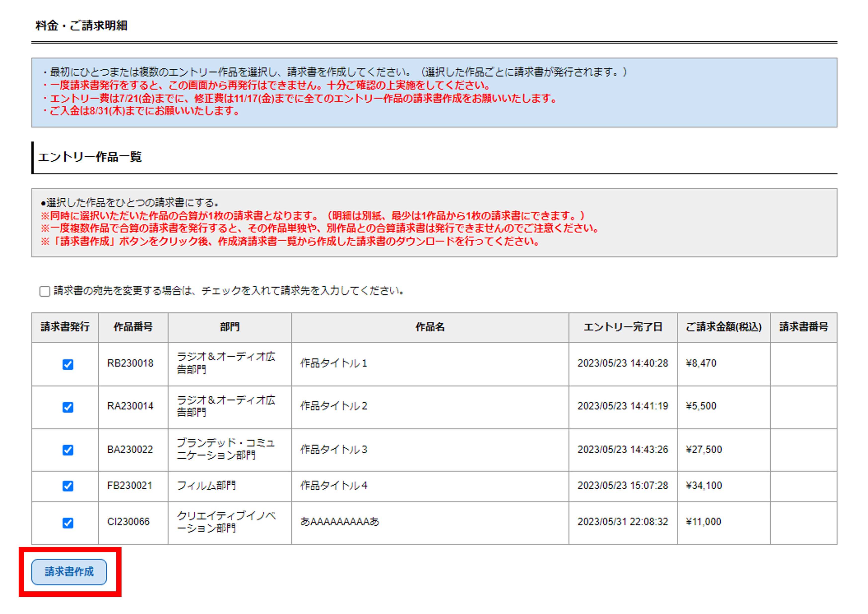Screen dimensions: 868x614
Task: Click the ¥34,100 amount cell
Action: [704, 485]
